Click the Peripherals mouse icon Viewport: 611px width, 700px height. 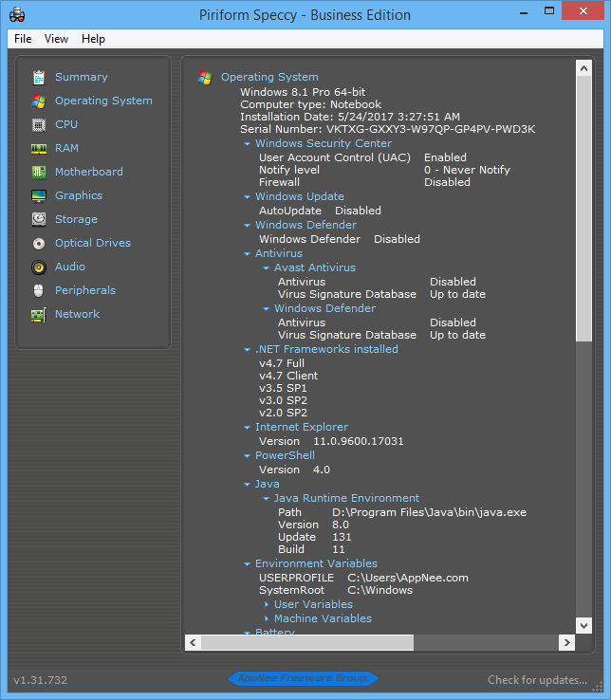click(x=39, y=290)
